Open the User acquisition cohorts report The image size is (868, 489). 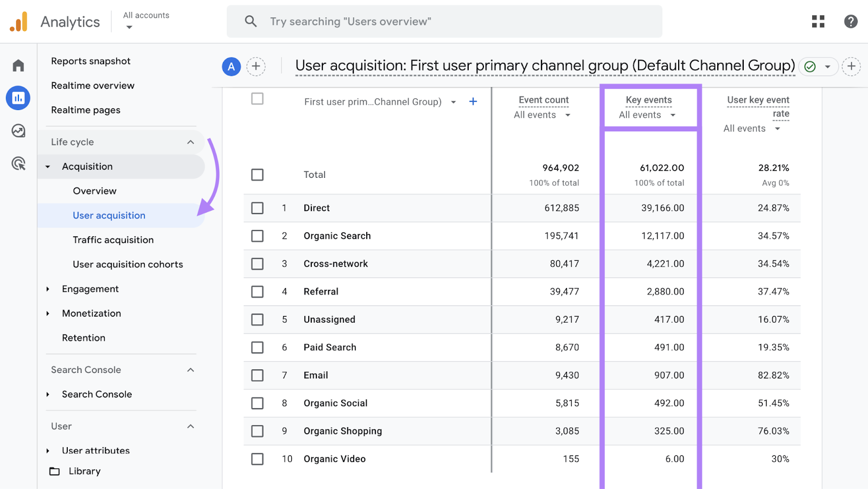pos(127,264)
